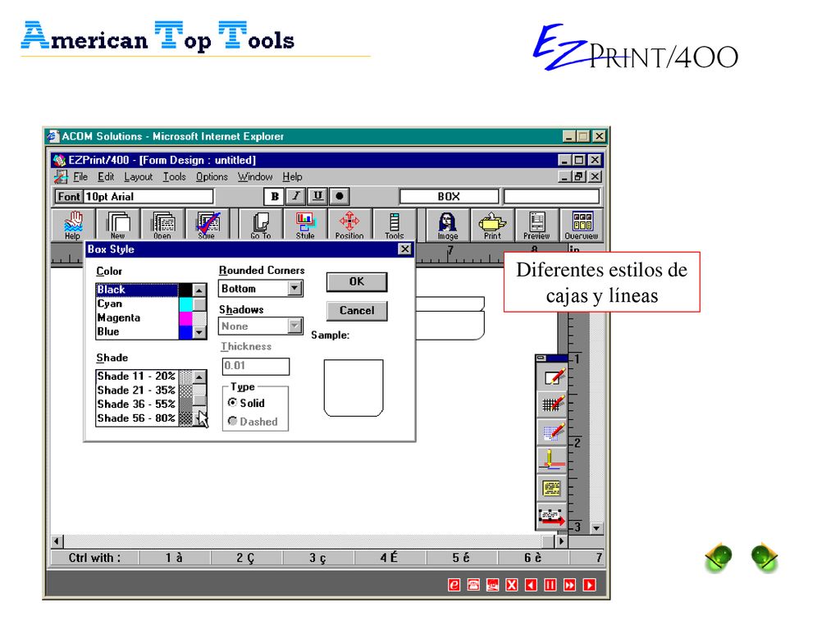840x630 pixels.
Task: Open the Style toolbar icon
Action: coord(305,225)
